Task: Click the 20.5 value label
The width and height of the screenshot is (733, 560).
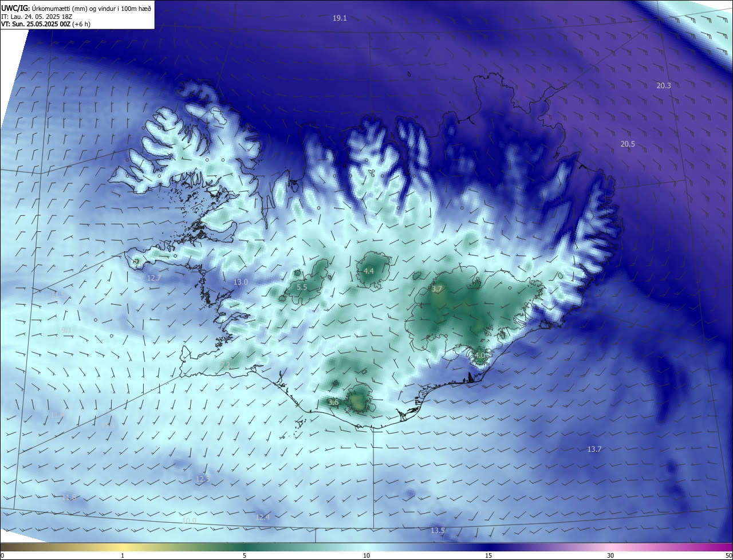Action: pos(628,144)
